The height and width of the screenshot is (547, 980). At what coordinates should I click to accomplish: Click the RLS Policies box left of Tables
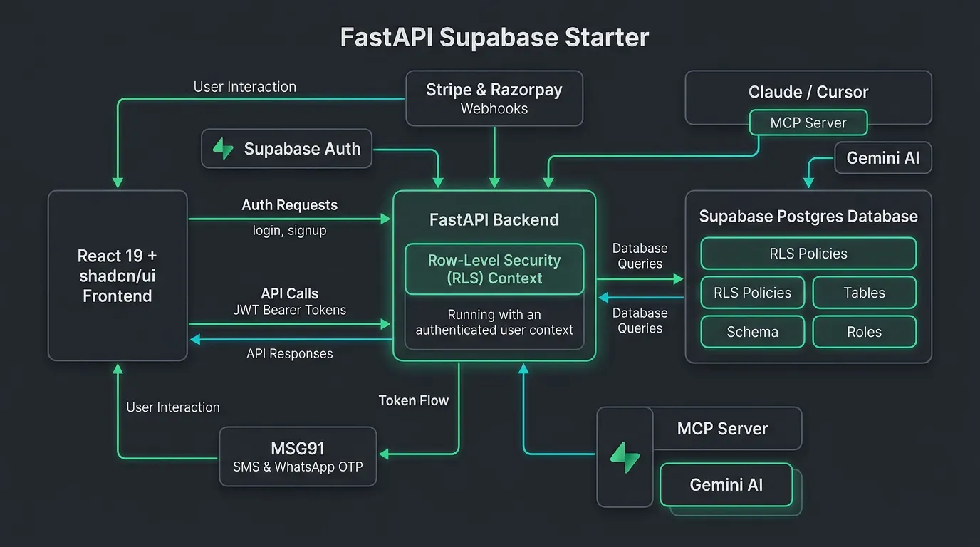[x=753, y=293]
